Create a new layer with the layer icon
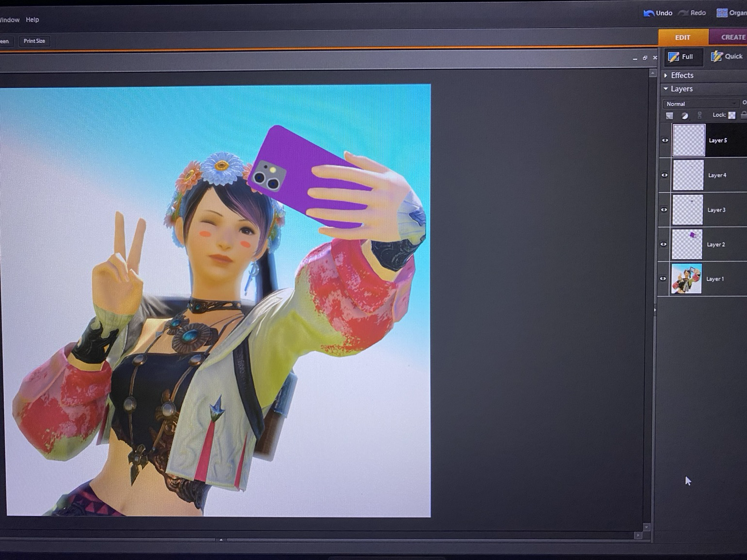747x560 pixels. coord(670,116)
